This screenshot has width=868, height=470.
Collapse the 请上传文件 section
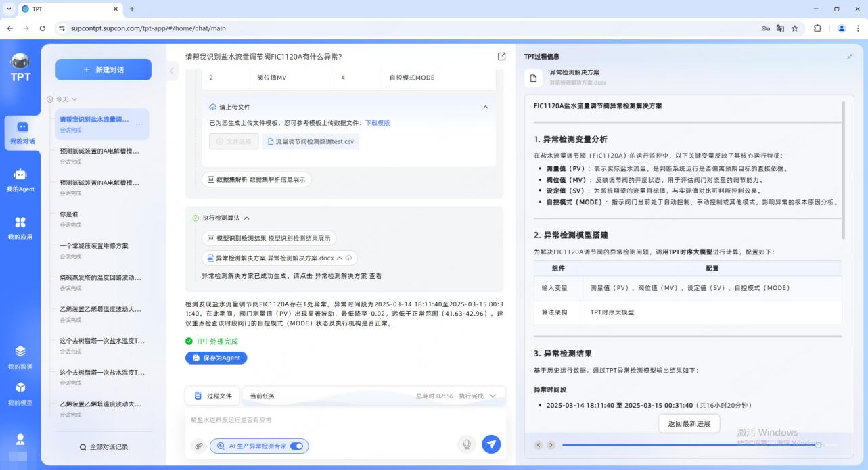point(485,108)
